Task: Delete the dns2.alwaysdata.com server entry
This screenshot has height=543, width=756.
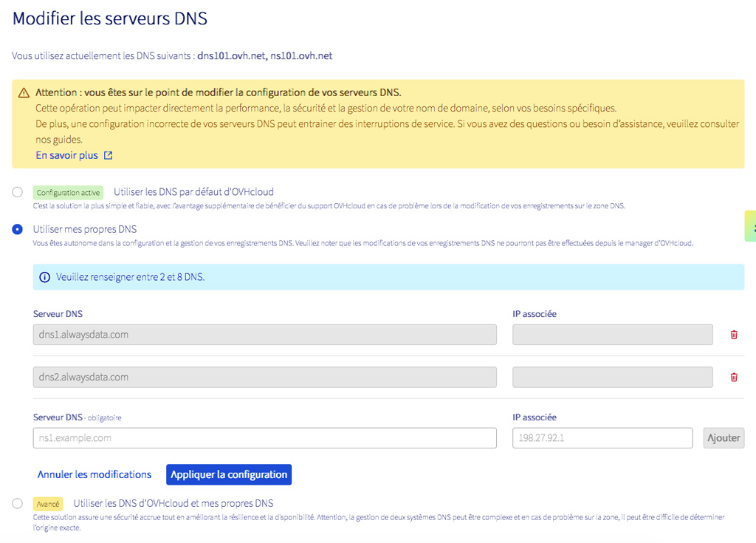Action: 734,377
